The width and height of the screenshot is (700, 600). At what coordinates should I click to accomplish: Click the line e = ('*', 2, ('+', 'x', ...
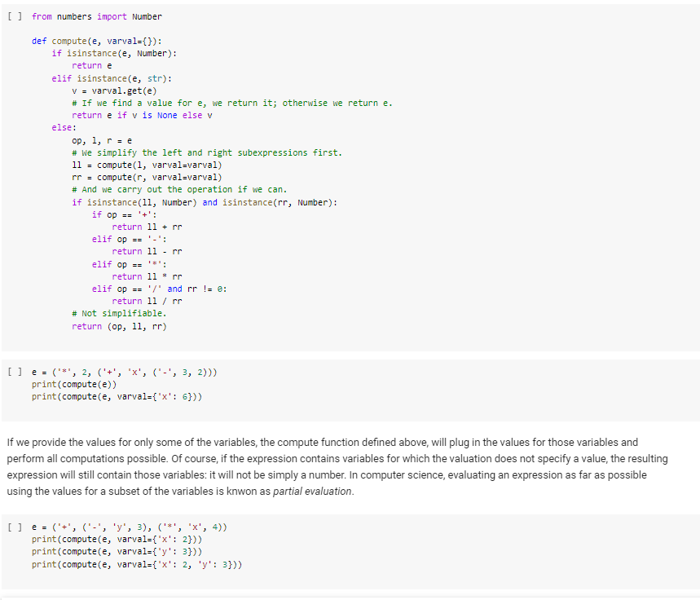click(125, 373)
